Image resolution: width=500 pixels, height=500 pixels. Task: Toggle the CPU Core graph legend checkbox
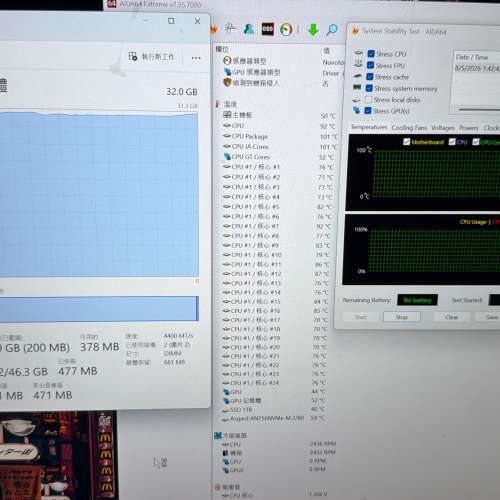click(x=476, y=142)
